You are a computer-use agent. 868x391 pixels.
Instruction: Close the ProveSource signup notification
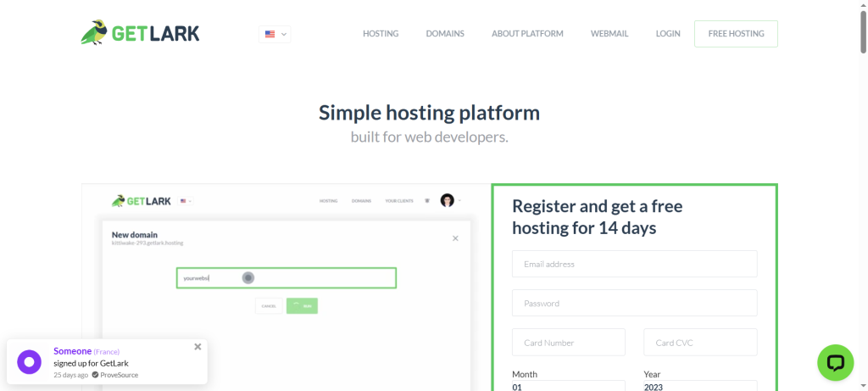pos(198,346)
